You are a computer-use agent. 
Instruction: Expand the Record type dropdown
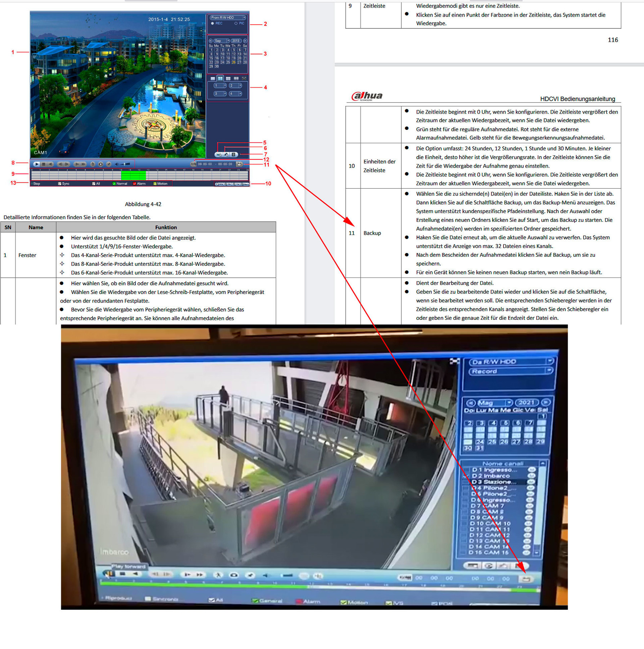[549, 371]
